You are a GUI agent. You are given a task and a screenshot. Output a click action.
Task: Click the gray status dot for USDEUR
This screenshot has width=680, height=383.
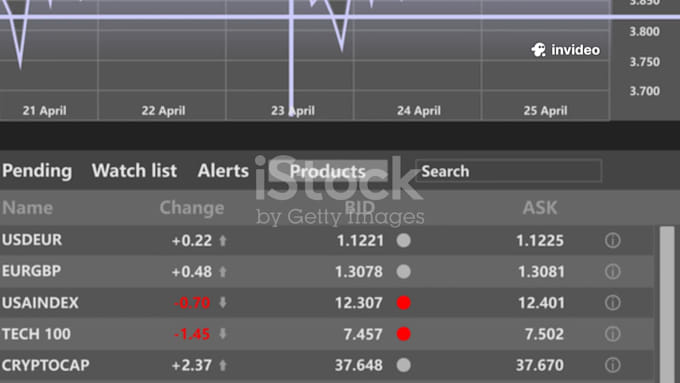(403, 240)
